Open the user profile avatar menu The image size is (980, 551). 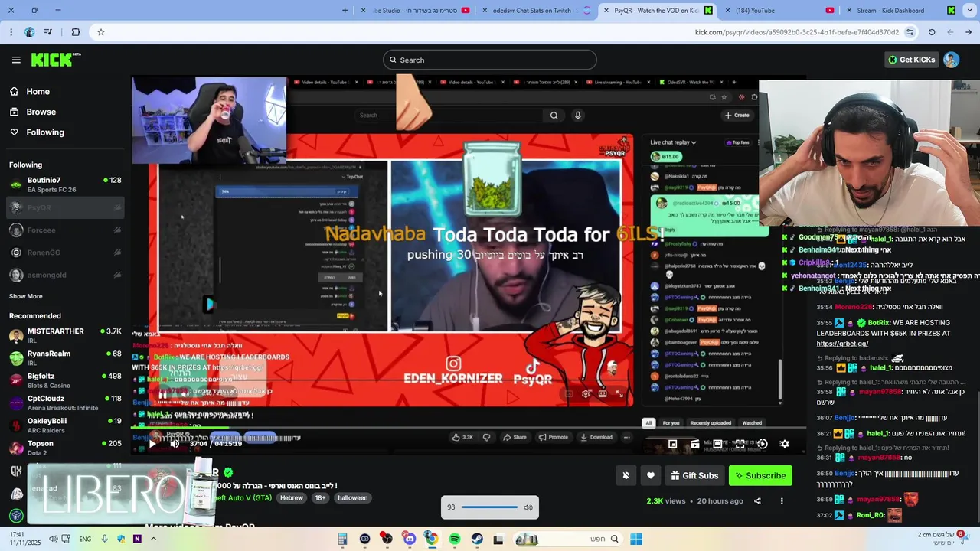click(x=951, y=60)
